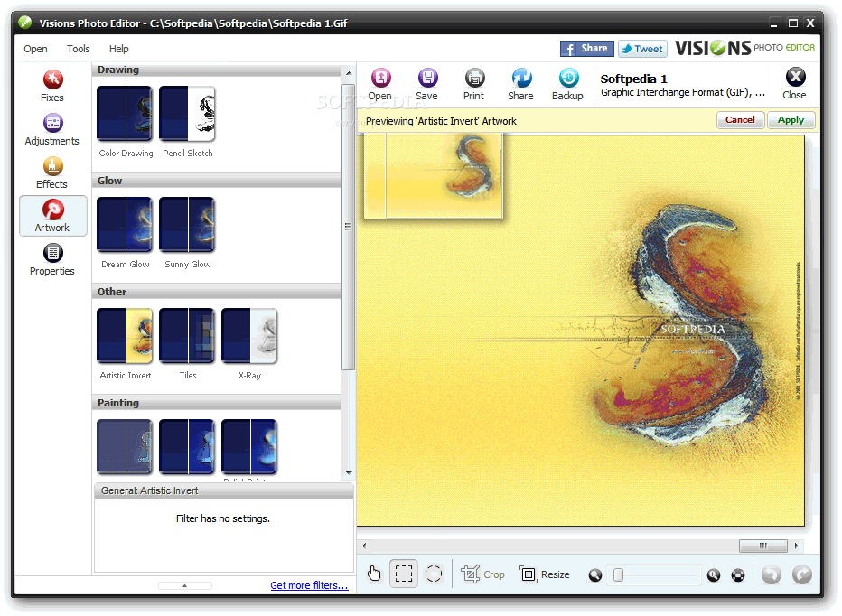This screenshot has width=842, height=616.
Task: Click filter list scroll down arrow
Action: point(349,473)
